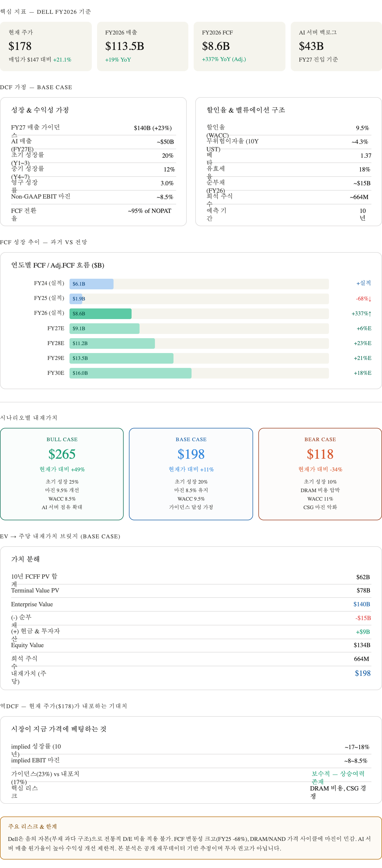Click the 가치 분해 heading
The width and height of the screenshot is (382, 868).
click(x=25, y=559)
